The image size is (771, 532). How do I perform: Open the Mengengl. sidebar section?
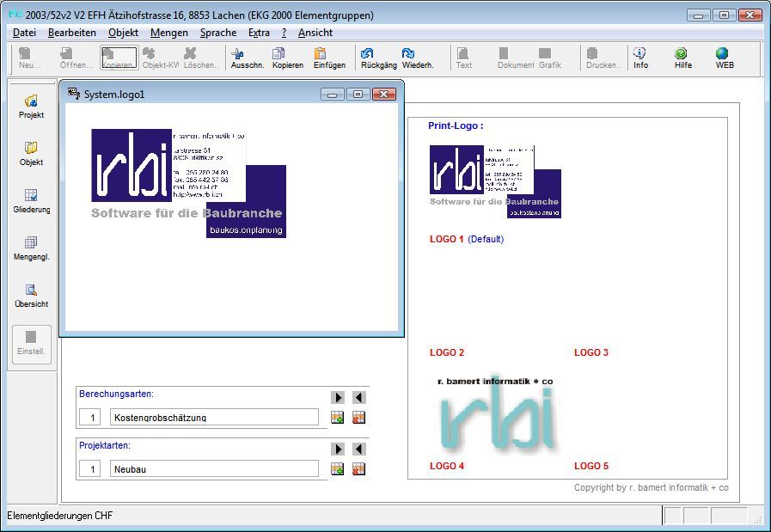(32, 248)
